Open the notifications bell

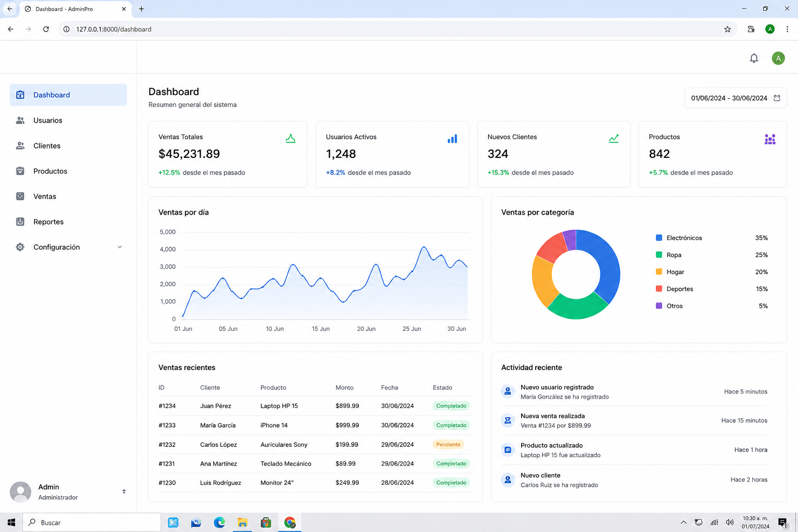(754, 58)
